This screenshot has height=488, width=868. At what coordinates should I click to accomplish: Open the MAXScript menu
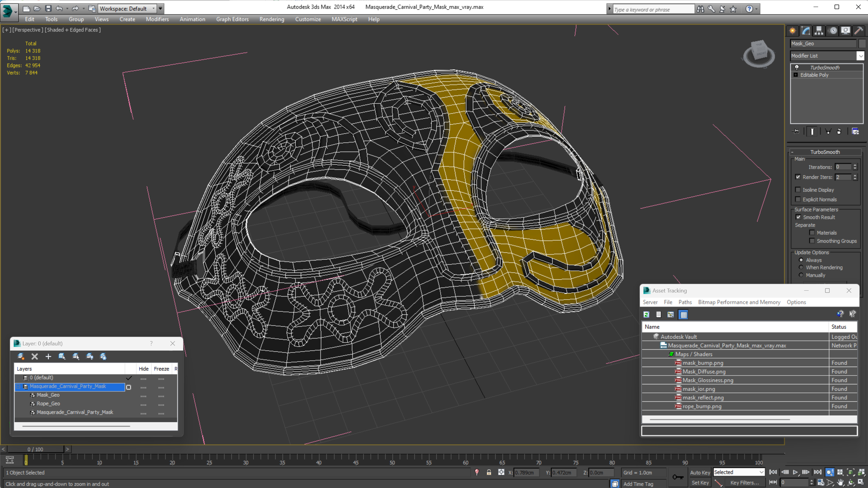tap(344, 19)
